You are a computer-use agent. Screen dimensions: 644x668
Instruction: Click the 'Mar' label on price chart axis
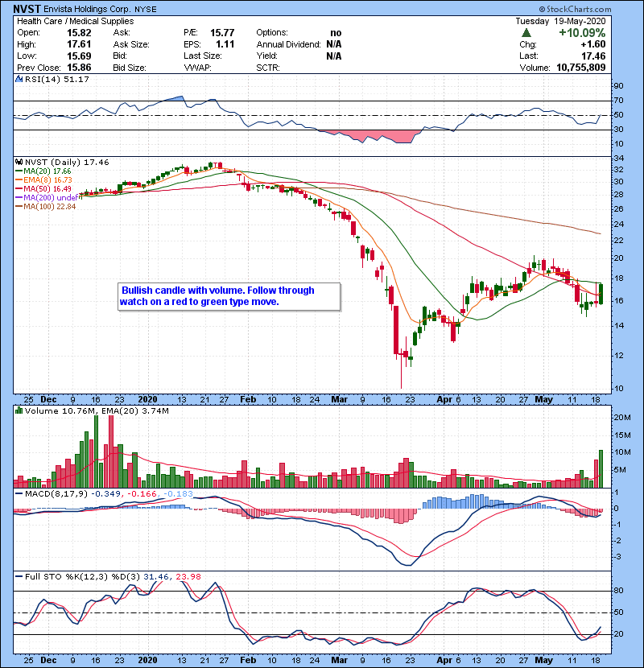(339, 400)
